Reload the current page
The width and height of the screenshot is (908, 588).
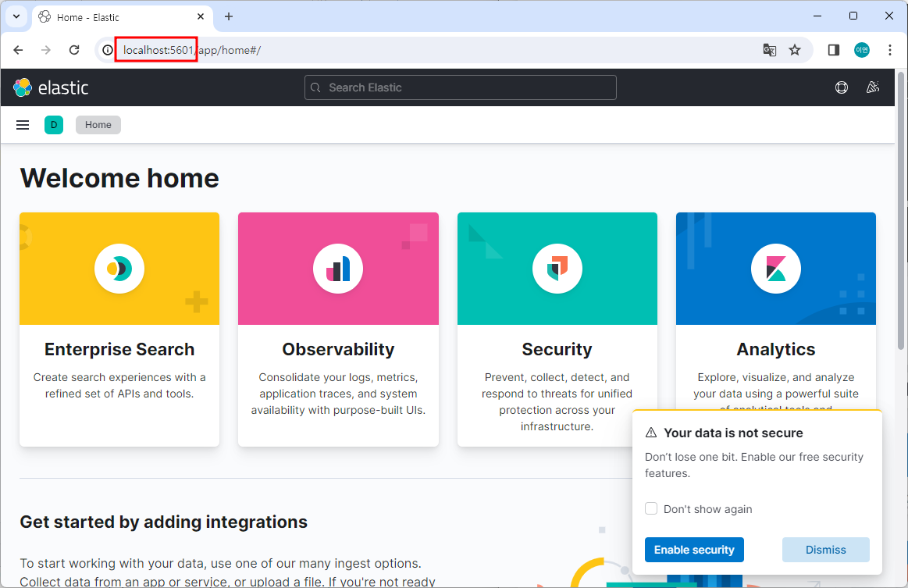pos(74,50)
